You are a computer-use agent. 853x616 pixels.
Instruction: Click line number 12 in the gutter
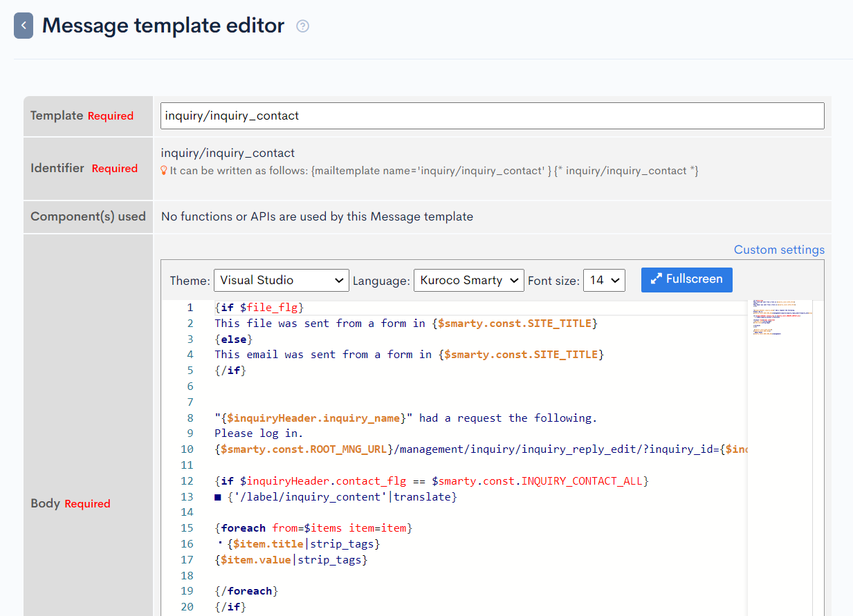tap(187, 480)
